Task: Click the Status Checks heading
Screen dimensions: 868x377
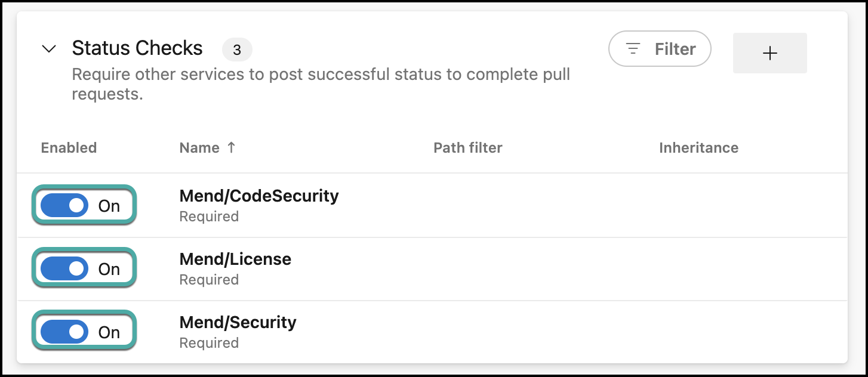Action: [137, 48]
